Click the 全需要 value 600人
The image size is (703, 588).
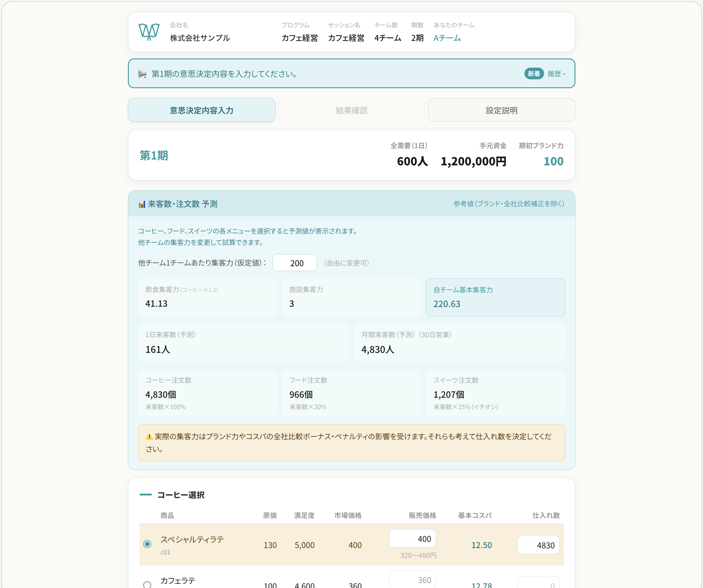point(413,161)
